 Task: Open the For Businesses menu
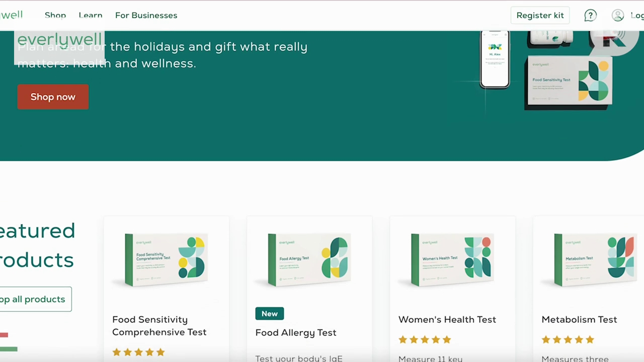[x=146, y=16]
